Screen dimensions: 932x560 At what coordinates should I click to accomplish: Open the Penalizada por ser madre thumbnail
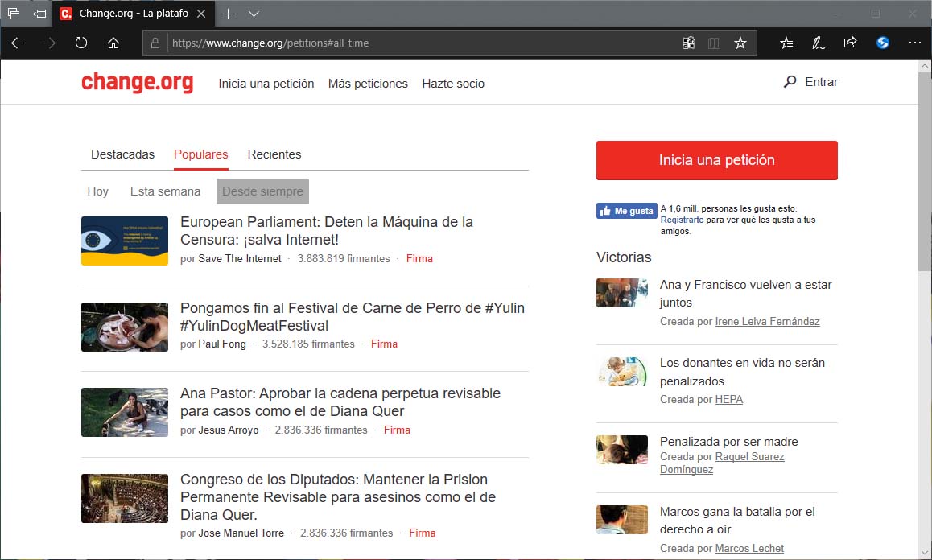tap(621, 450)
